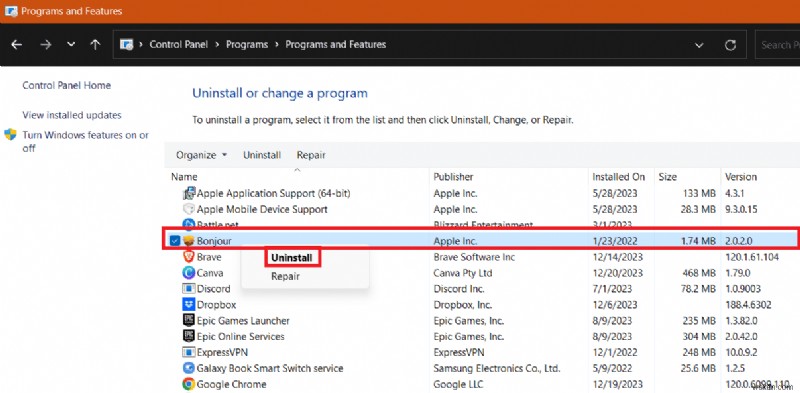Uncheck the Bonjour row checkbox
800x393 pixels.
[175, 240]
